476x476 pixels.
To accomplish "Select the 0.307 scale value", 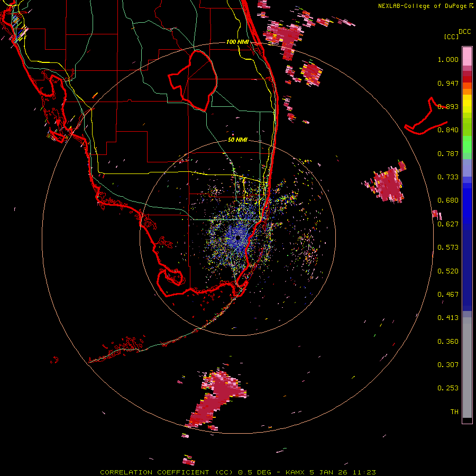I will pos(448,365).
